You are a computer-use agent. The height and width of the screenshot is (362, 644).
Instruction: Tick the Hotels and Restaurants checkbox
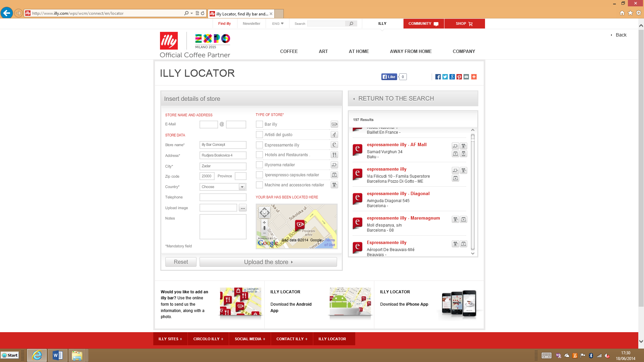[259, 155]
